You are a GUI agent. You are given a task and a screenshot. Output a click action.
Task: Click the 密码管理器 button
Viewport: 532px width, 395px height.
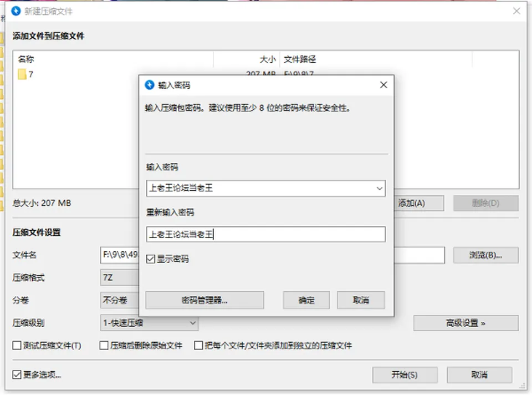[204, 300]
